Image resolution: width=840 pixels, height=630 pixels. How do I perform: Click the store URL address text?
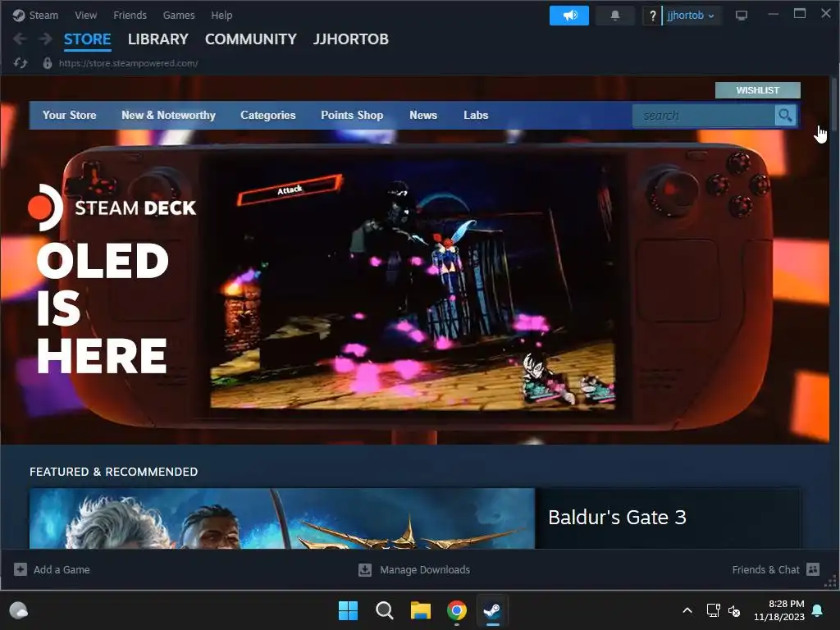pos(129,63)
